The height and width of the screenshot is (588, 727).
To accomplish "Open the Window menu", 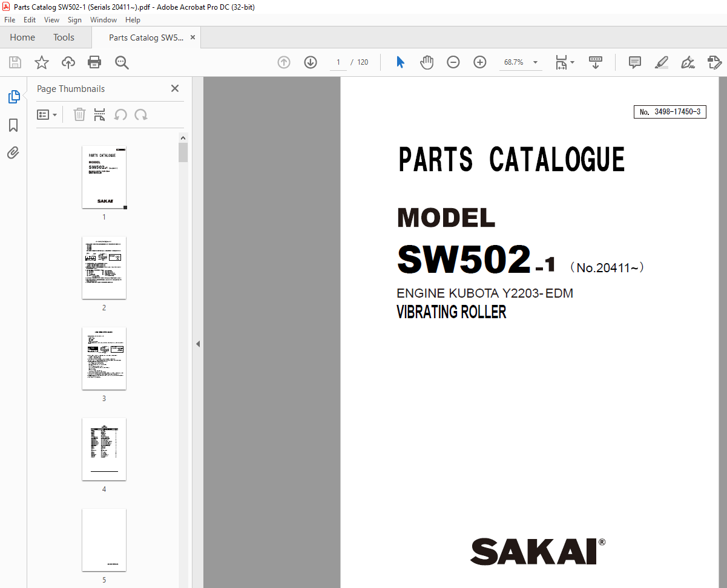I will (x=104, y=20).
